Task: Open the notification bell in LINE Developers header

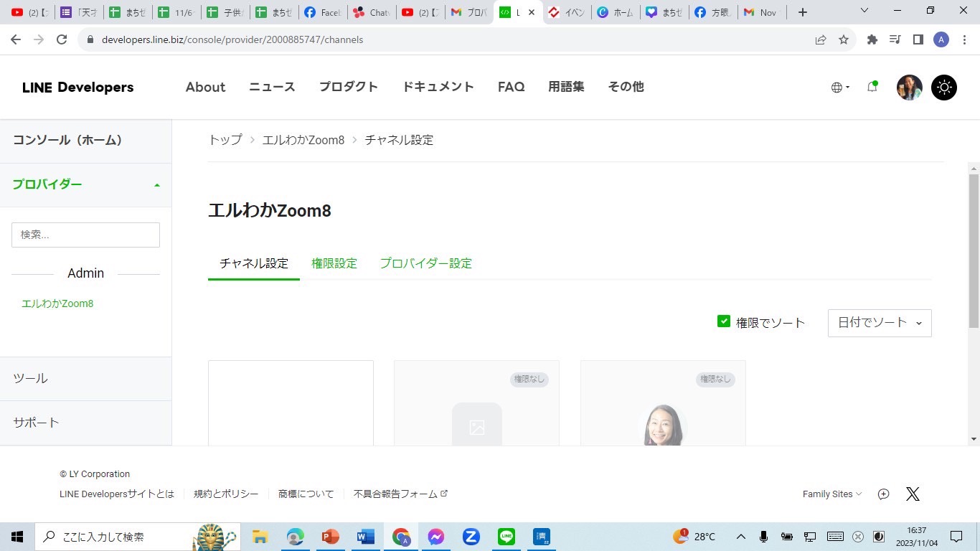Action: (x=872, y=87)
